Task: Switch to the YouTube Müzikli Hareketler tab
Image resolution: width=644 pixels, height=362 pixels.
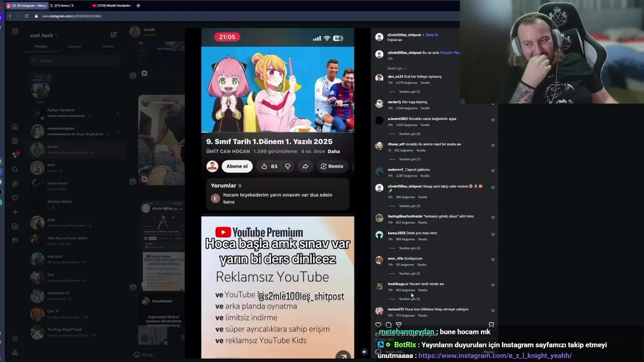Action: (111, 6)
